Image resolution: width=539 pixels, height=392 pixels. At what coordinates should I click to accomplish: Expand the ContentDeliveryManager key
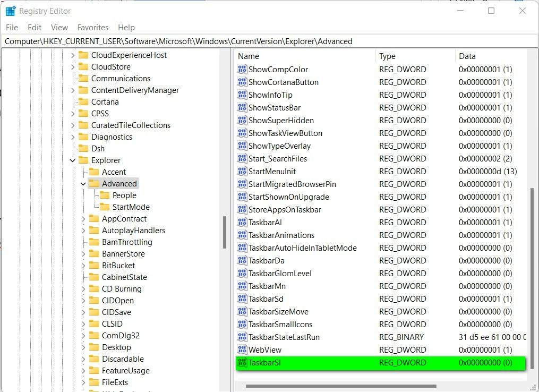tap(73, 90)
